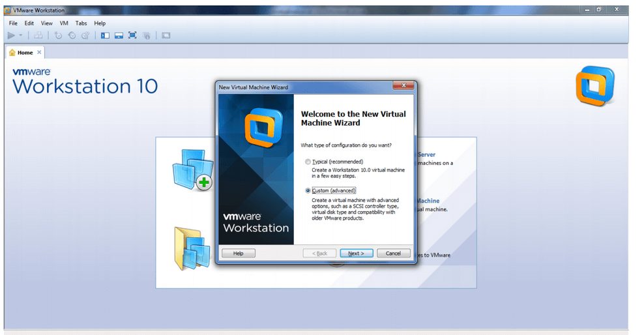Click the console view toolbar icon
644x335 pixels.
[x=166, y=36]
